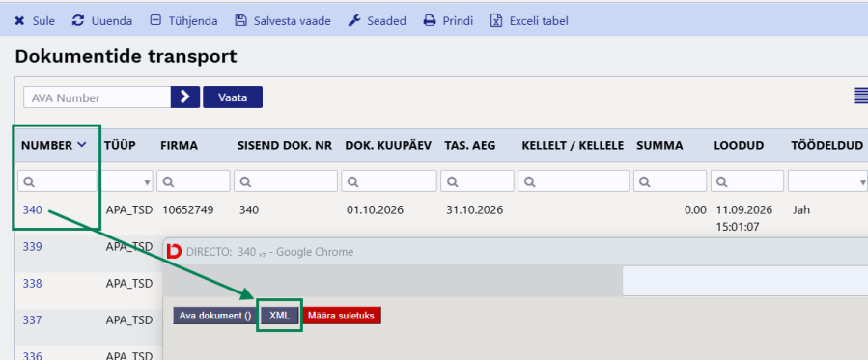868x360 pixels.
Task: Export using the Exceli tabel icon
Action: [x=496, y=21]
